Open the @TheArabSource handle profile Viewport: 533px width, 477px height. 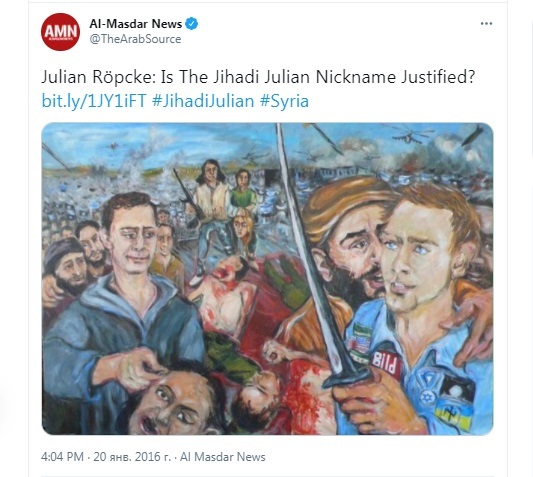[135, 39]
